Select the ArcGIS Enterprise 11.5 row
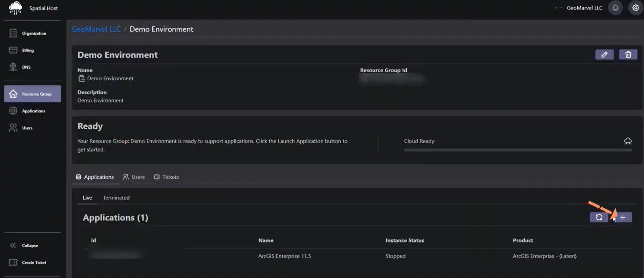 click(x=284, y=256)
